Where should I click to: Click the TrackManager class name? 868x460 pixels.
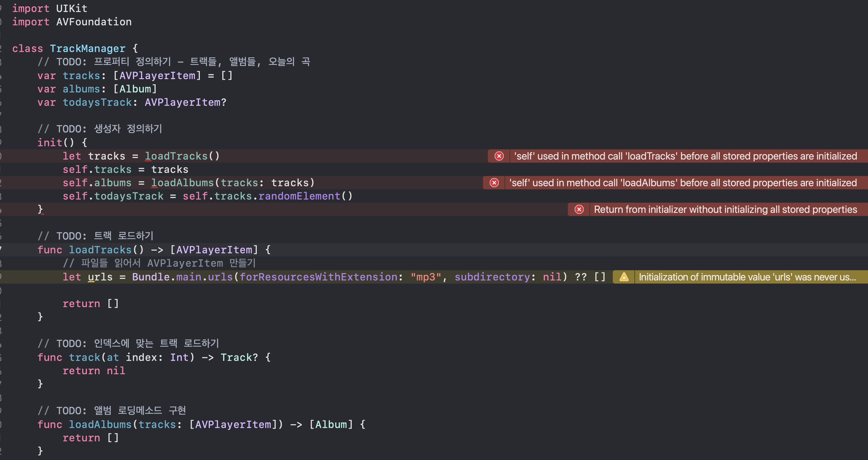[x=87, y=48]
